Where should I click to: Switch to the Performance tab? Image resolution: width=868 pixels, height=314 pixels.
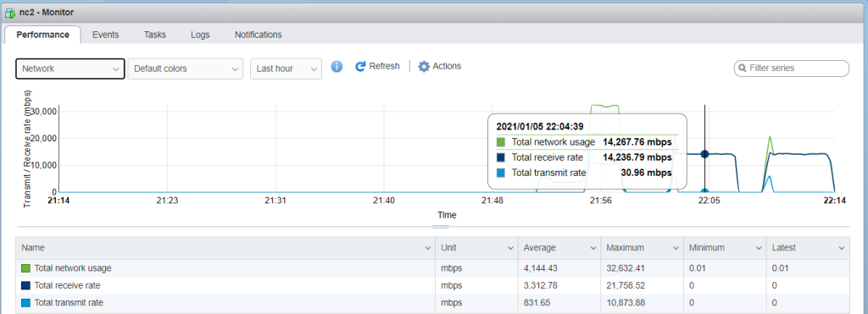pos(42,34)
